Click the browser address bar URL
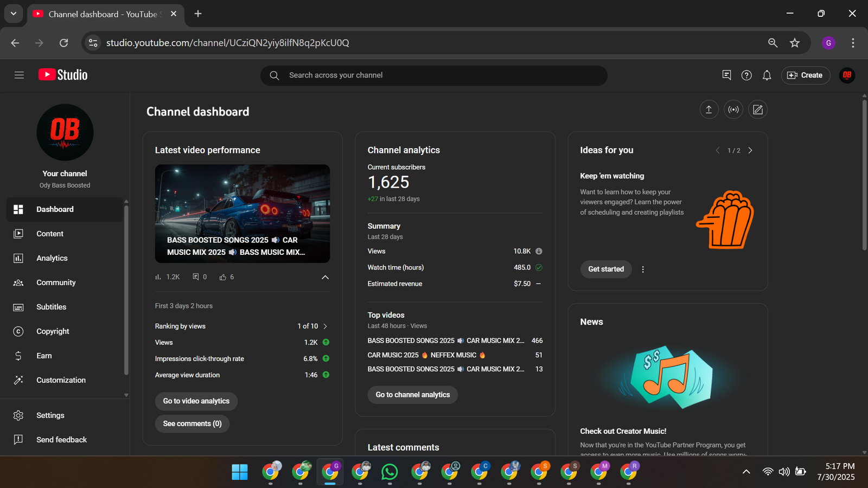Viewport: 868px width, 488px height. (x=228, y=43)
